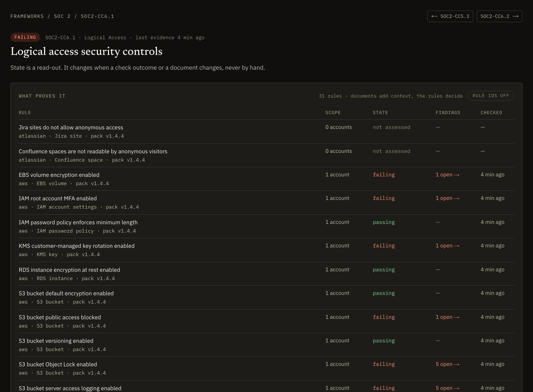
Task: Go to previous control SOC2-CC5.3
Action: [x=450, y=16]
